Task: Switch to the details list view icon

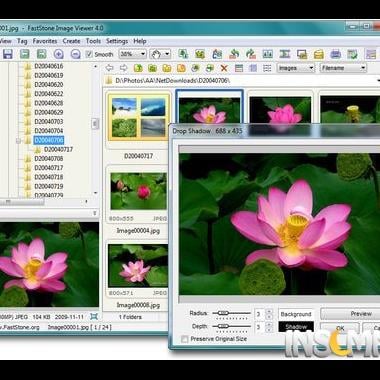Action: [239, 68]
